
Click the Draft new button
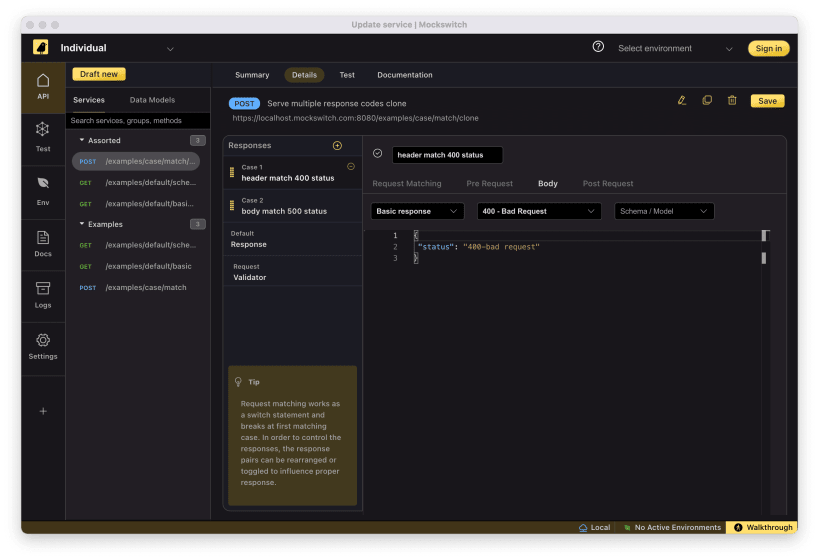pos(99,74)
